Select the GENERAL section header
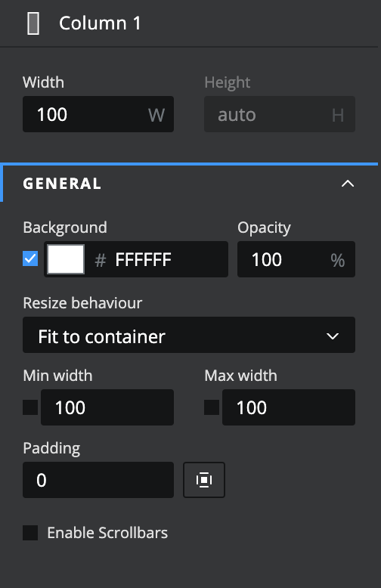Screen dimensions: 381x588 (x=189, y=184)
